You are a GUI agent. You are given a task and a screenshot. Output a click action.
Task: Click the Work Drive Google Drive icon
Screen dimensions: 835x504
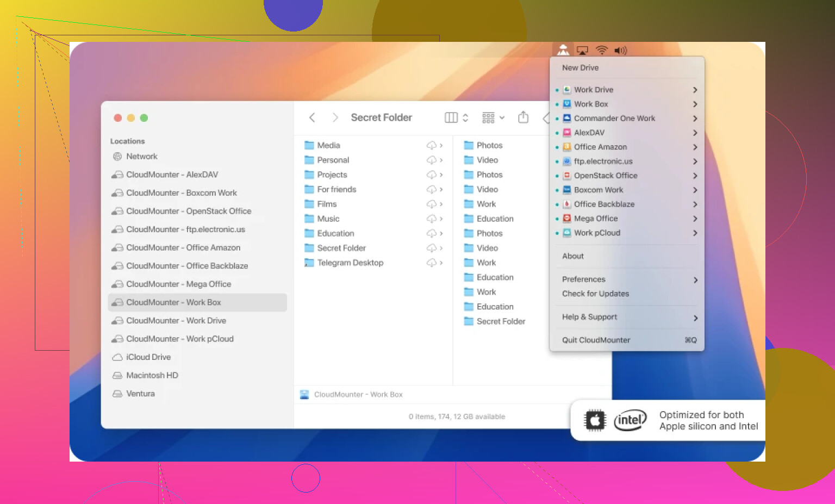pyautogui.click(x=567, y=90)
